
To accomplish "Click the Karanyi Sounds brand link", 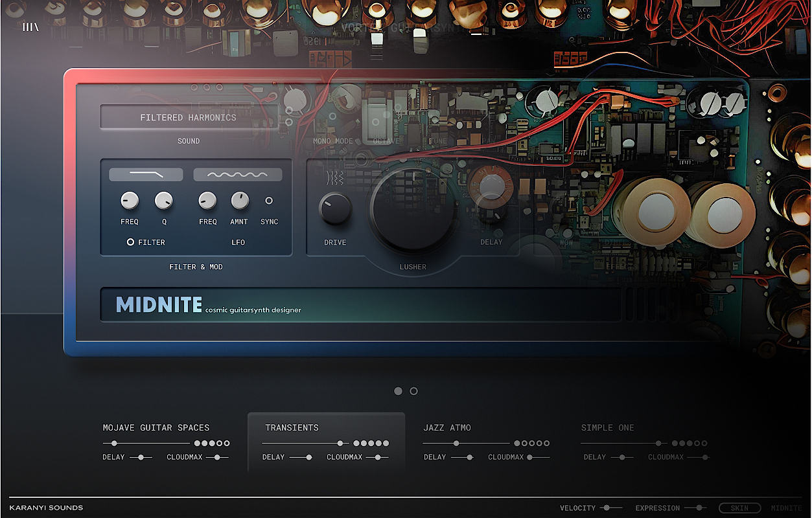I will (x=46, y=508).
